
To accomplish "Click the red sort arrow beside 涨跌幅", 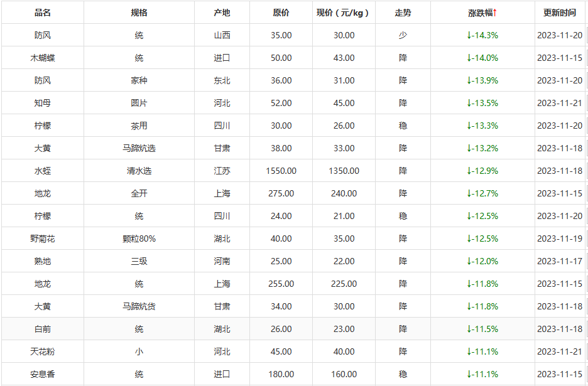I will 494,13.
